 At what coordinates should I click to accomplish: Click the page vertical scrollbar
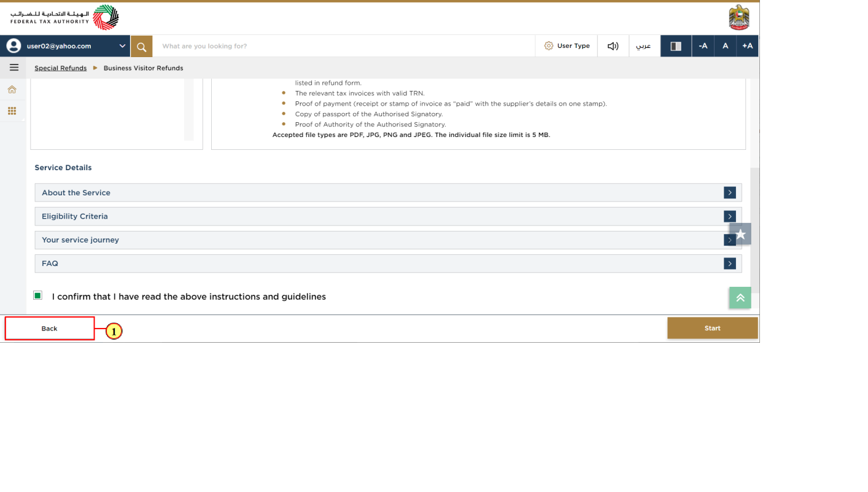(x=755, y=230)
